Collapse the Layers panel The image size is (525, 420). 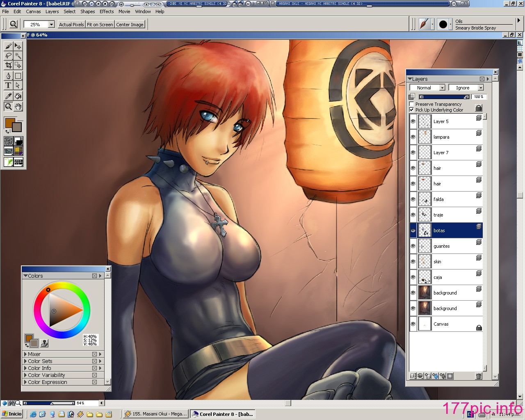pyautogui.click(x=410, y=79)
